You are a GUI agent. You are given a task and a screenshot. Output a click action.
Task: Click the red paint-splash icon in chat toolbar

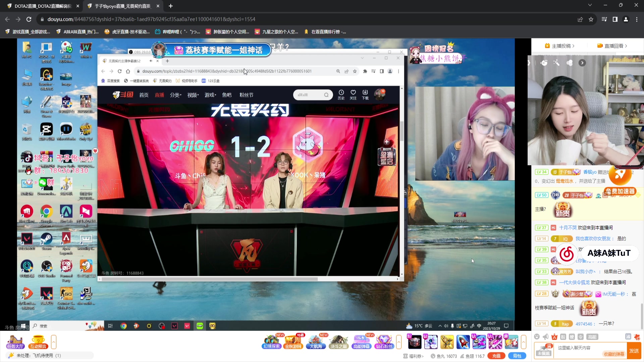637,337
